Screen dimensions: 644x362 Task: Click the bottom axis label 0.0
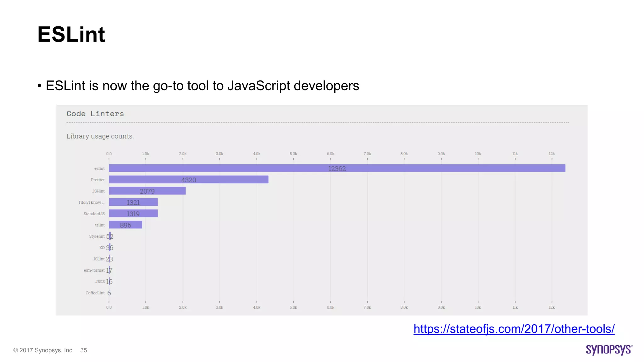(109, 307)
